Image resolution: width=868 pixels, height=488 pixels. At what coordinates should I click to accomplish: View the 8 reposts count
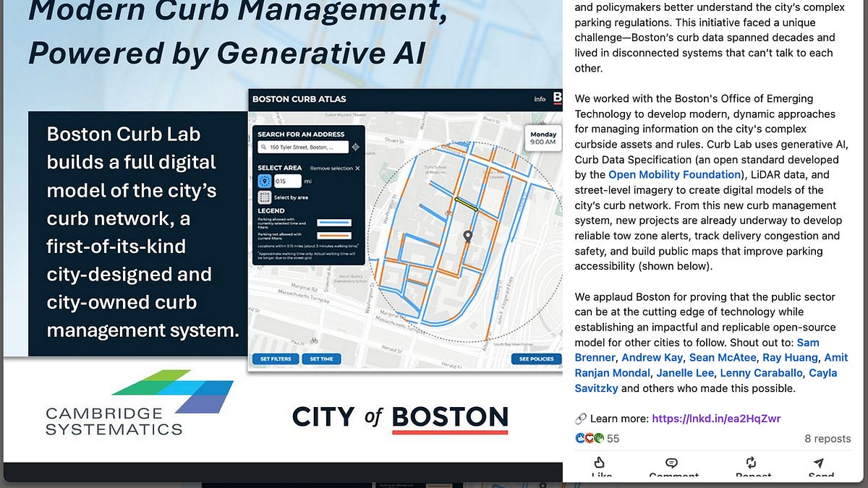tap(827, 438)
